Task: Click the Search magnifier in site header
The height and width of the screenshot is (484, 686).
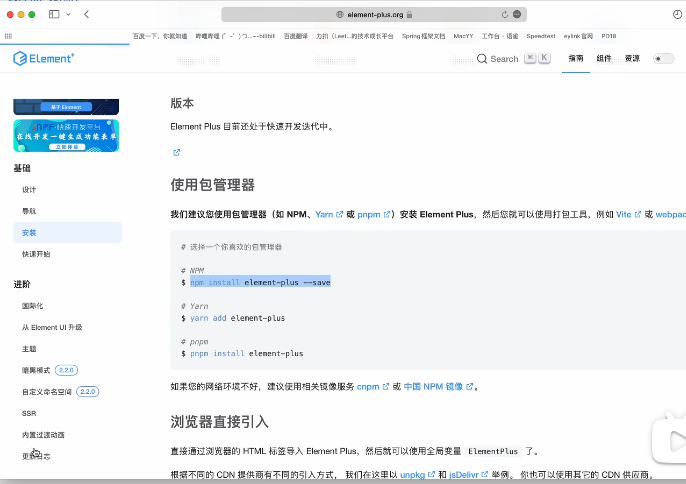Action: 482,59
